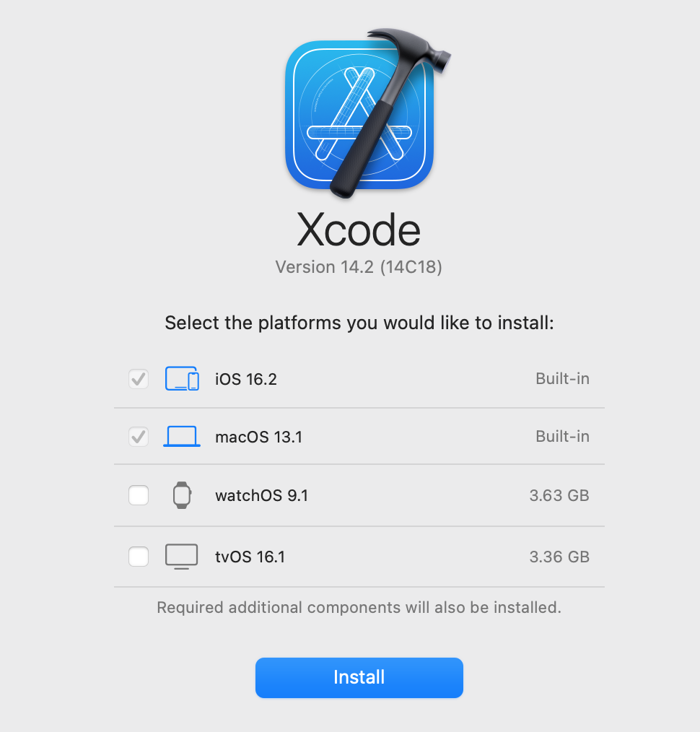Click the 3.63 GB download size
700x732 pixels.
pyautogui.click(x=559, y=495)
